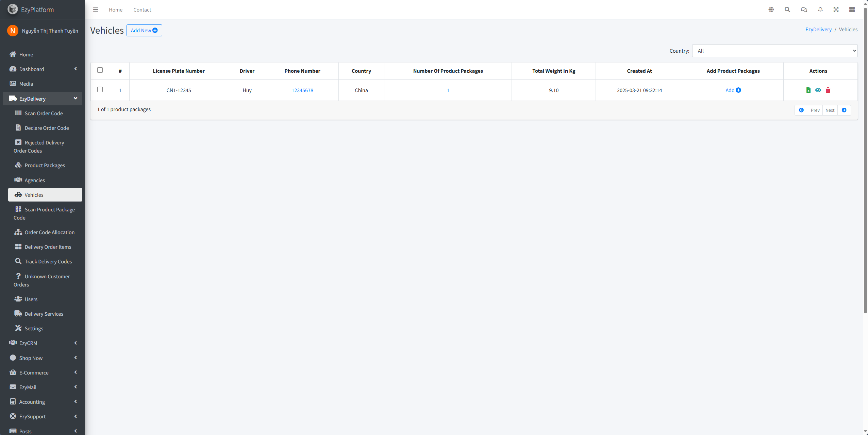The image size is (868, 435).
Task: Open Product Packages in sidebar
Action: click(x=45, y=165)
